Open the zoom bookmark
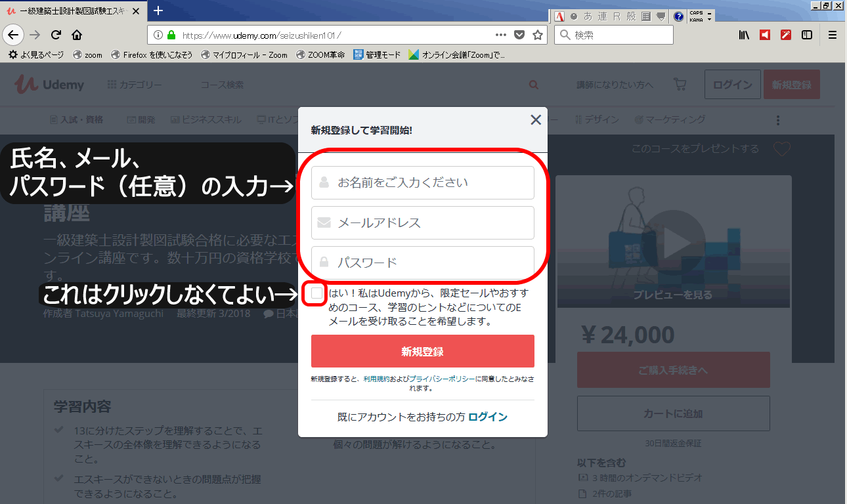Screen dimensions: 847x504 coord(88,55)
